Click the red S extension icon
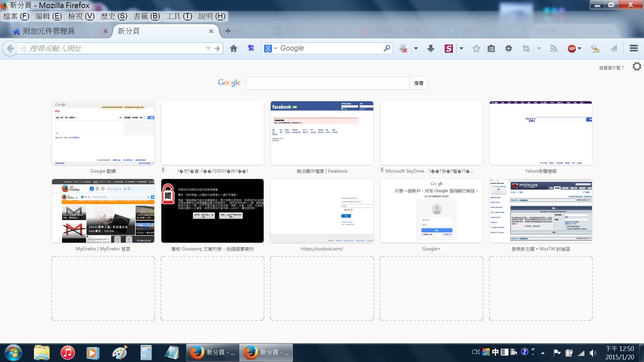 click(x=448, y=49)
